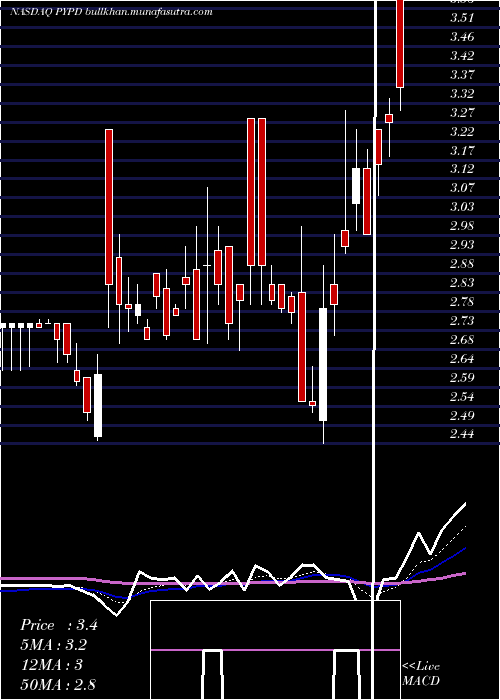
Task: Click the 3.42 price axis label
Action: 461,56
